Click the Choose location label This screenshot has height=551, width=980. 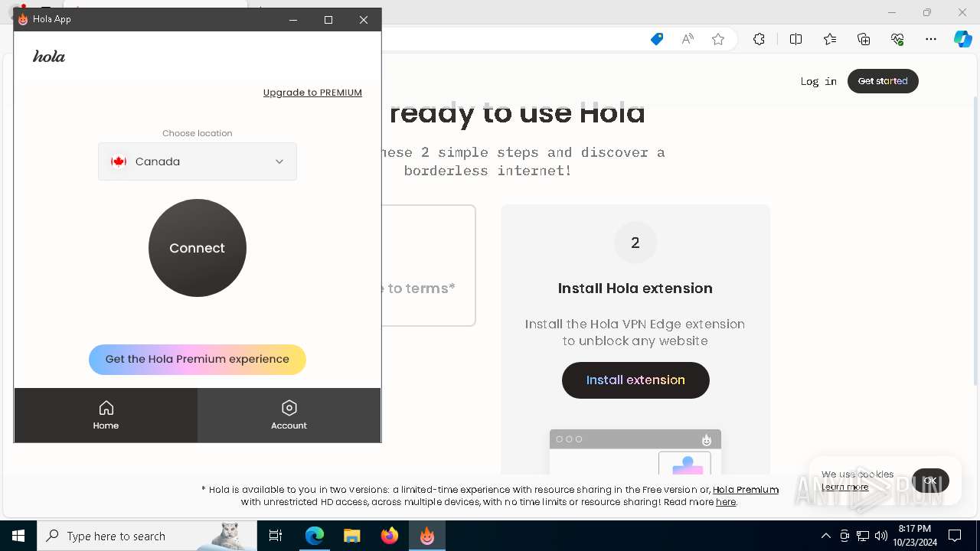[198, 133]
